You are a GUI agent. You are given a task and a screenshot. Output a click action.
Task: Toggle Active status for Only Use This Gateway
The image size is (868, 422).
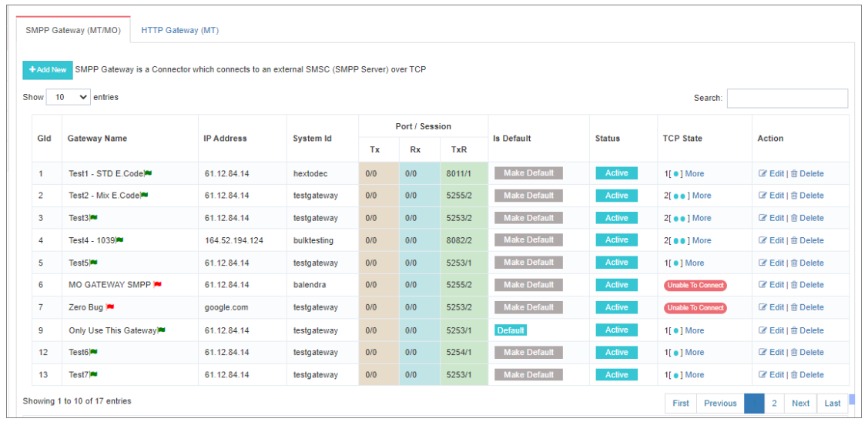(x=617, y=330)
